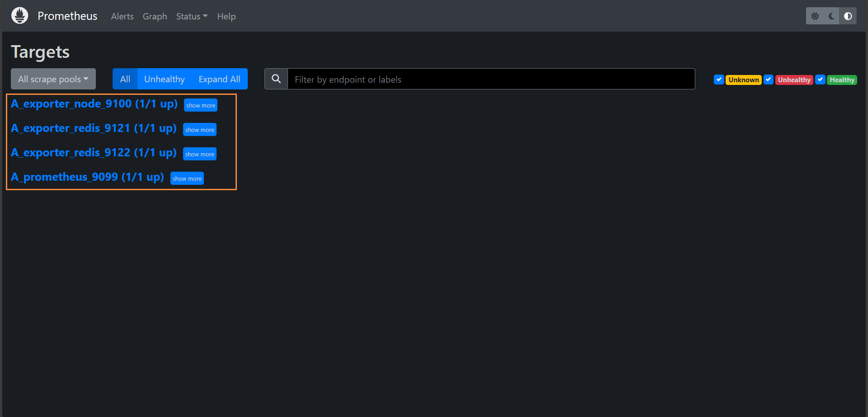Select the All targets filter button
The width and height of the screenshot is (868, 417).
coord(125,79)
